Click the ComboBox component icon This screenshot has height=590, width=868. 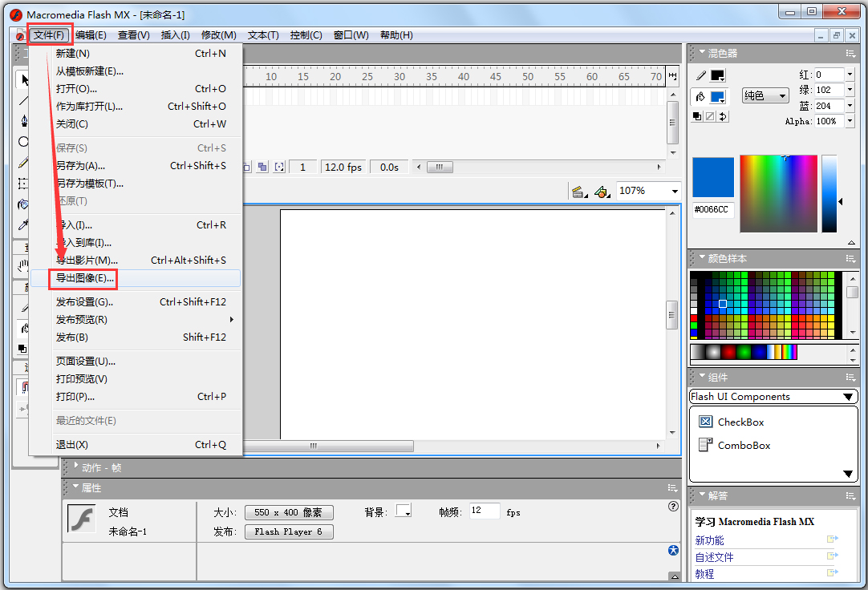click(705, 445)
